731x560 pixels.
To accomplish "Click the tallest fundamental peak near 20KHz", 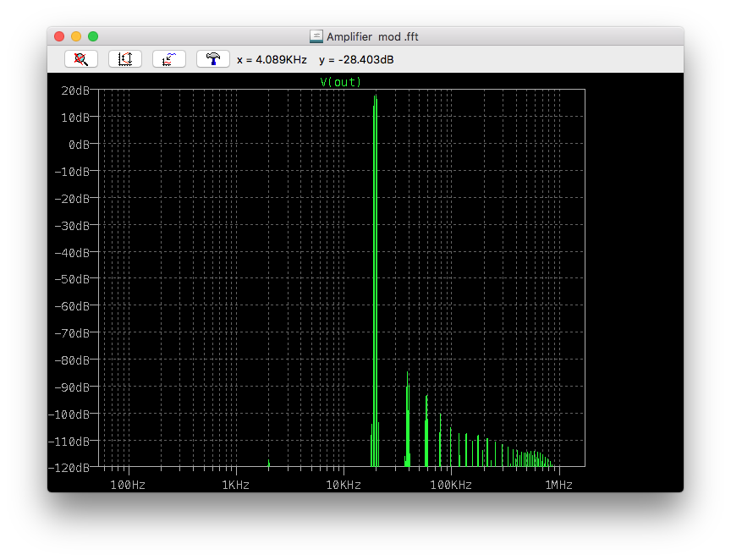I will click(376, 280).
